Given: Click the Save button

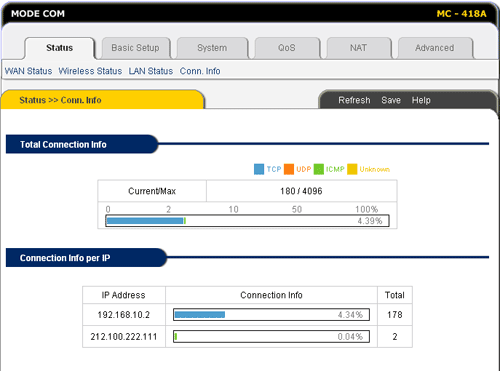Looking at the screenshot, I should coord(391,100).
